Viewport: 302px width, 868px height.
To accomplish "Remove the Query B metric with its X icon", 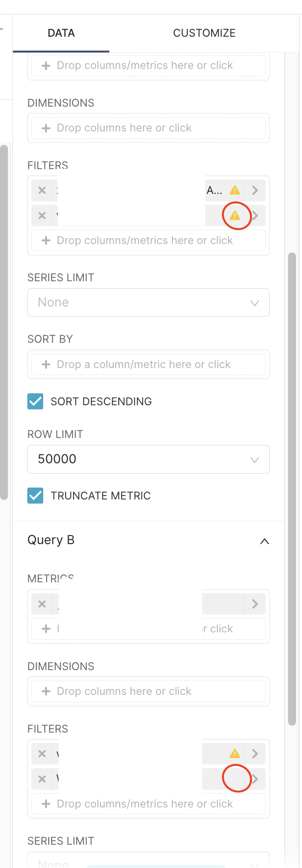I will tap(42, 604).
